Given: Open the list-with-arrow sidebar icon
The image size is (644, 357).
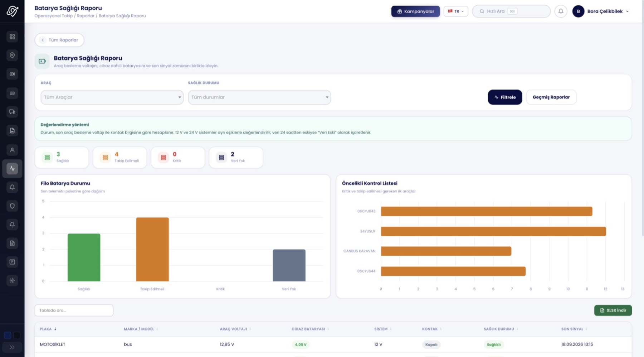Looking at the screenshot, I should click(12, 93).
